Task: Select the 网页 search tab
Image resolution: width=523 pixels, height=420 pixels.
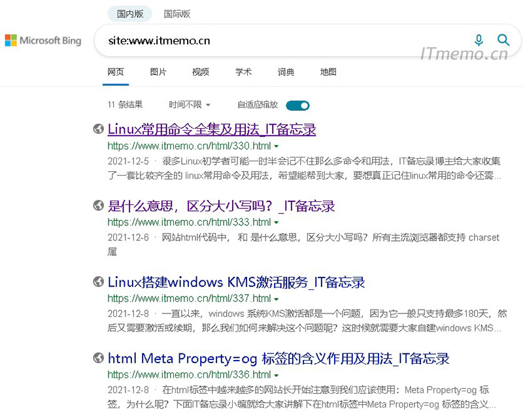Action: coord(116,72)
